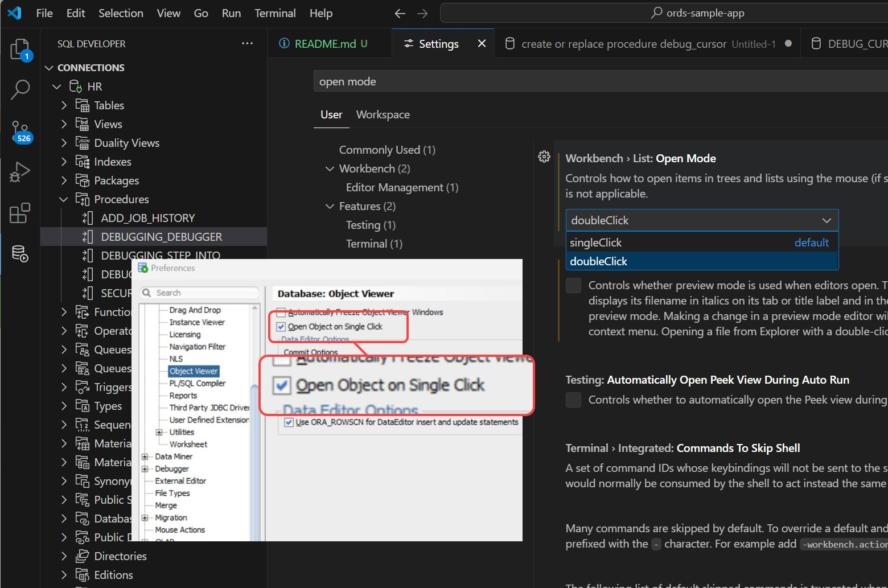Select Editor Management settings category
The width and height of the screenshot is (888, 588).
click(x=402, y=187)
